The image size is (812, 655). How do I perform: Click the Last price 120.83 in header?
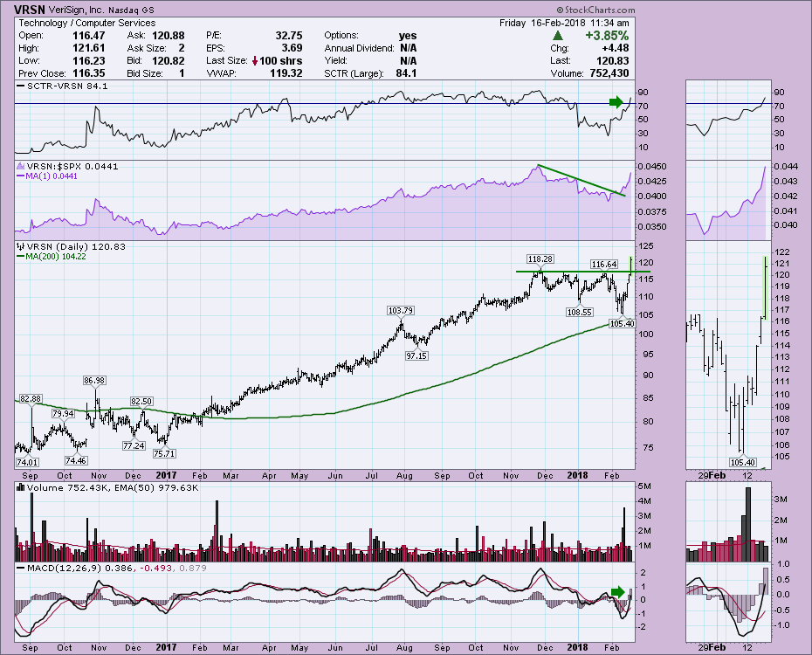[x=613, y=60]
